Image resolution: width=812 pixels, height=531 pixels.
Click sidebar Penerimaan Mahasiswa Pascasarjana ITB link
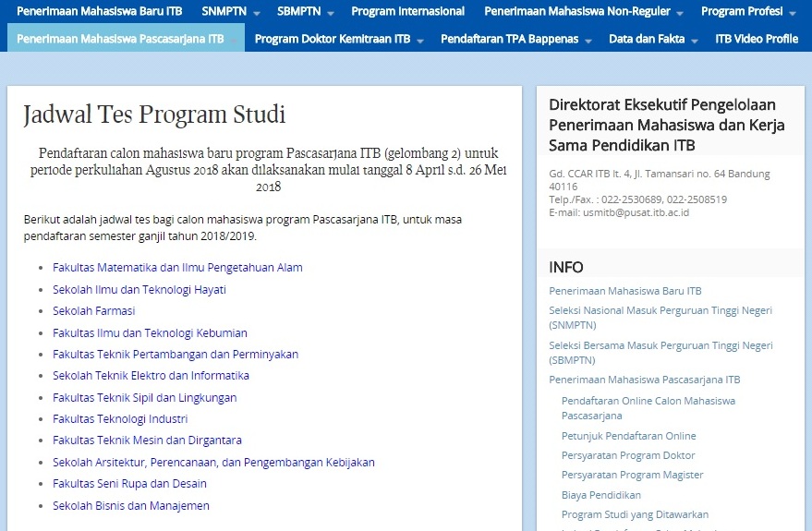[x=645, y=380]
